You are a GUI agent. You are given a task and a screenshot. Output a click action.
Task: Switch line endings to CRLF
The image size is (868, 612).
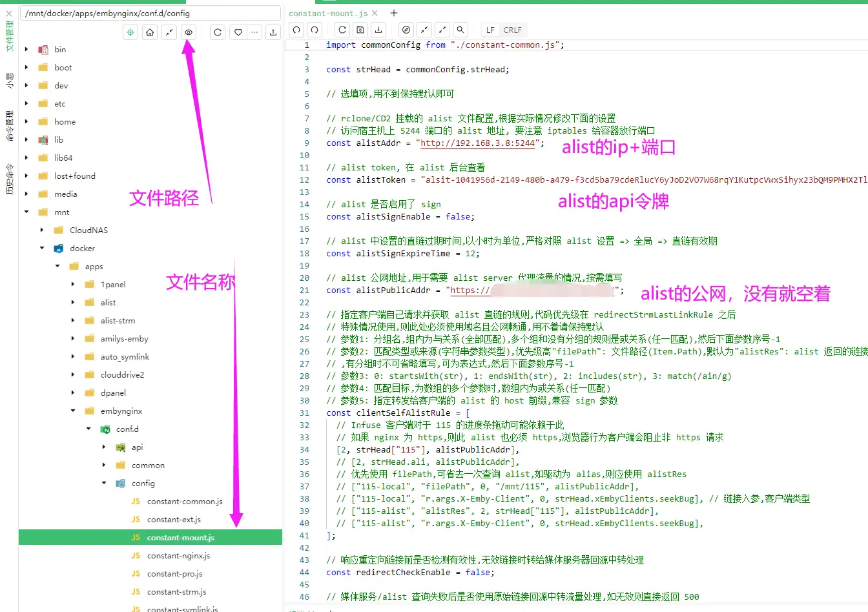(x=512, y=29)
